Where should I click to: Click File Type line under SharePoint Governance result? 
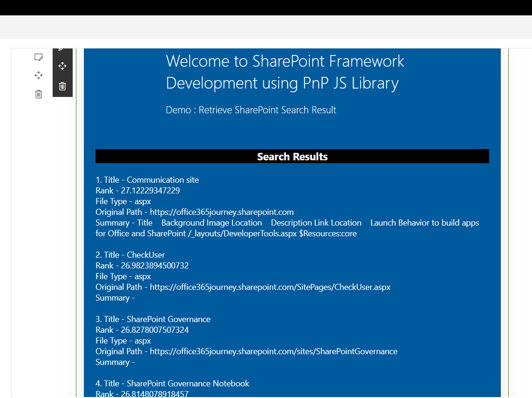pos(123,341)
